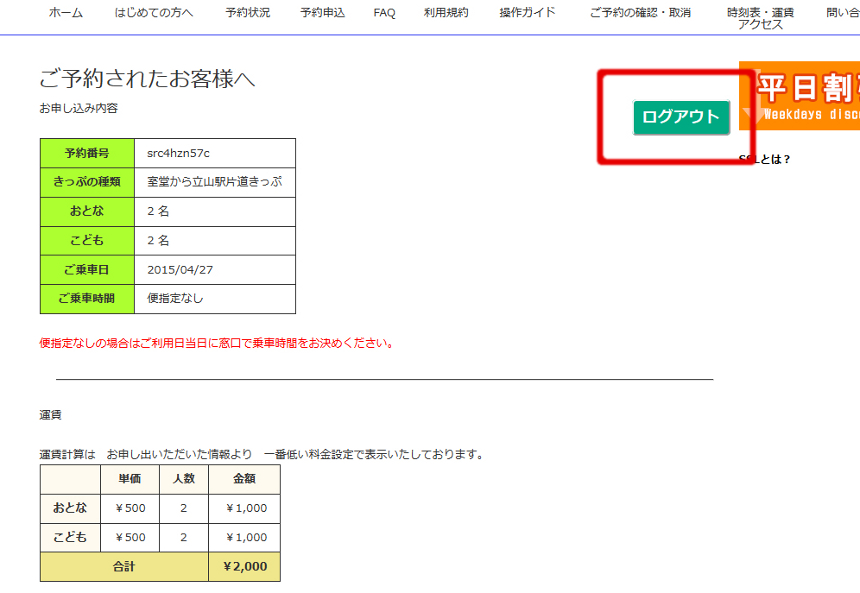This screenshot has width=860, height=593.
Task: Click reservation number src4hzn57c
Action: tap(179, 153)
